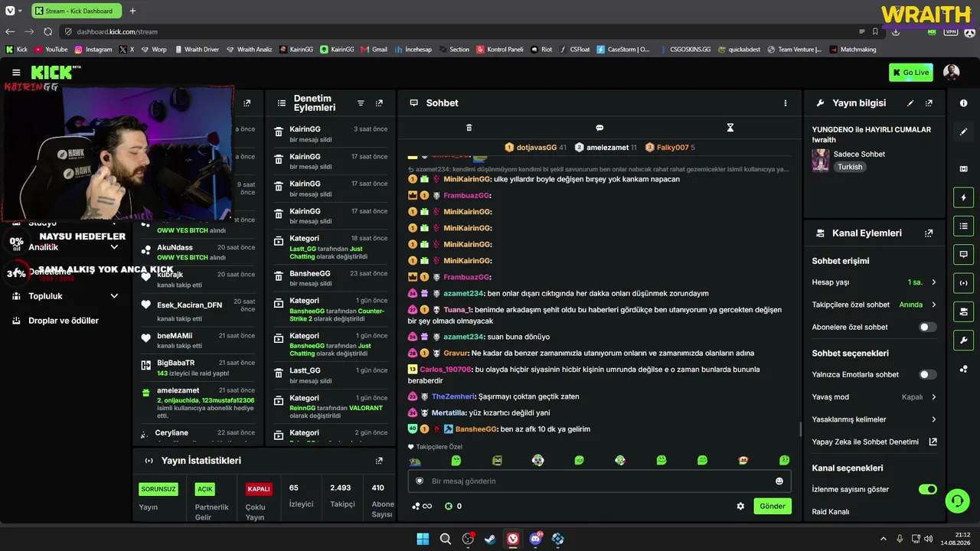Click the trash icon in chat toolbar

[x=469, y=128]
